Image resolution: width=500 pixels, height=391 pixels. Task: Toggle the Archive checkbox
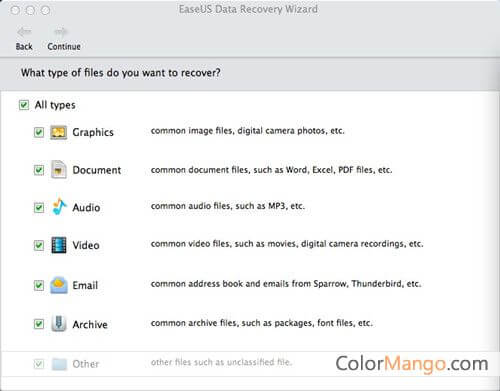pos(39,324)
